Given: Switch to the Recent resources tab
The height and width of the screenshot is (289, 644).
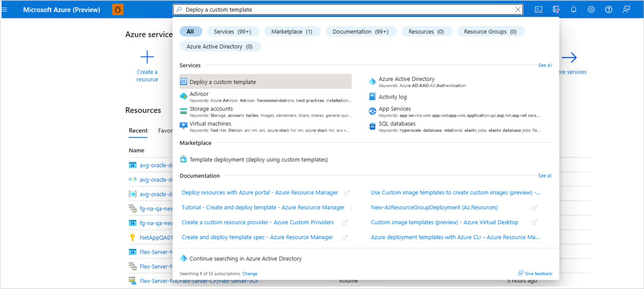Looking at the screenshot, I should point(138,130).
